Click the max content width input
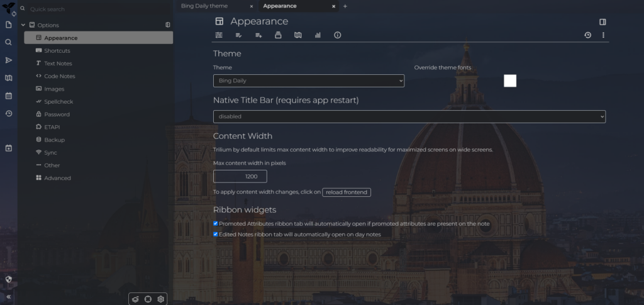 coord(240,177)
